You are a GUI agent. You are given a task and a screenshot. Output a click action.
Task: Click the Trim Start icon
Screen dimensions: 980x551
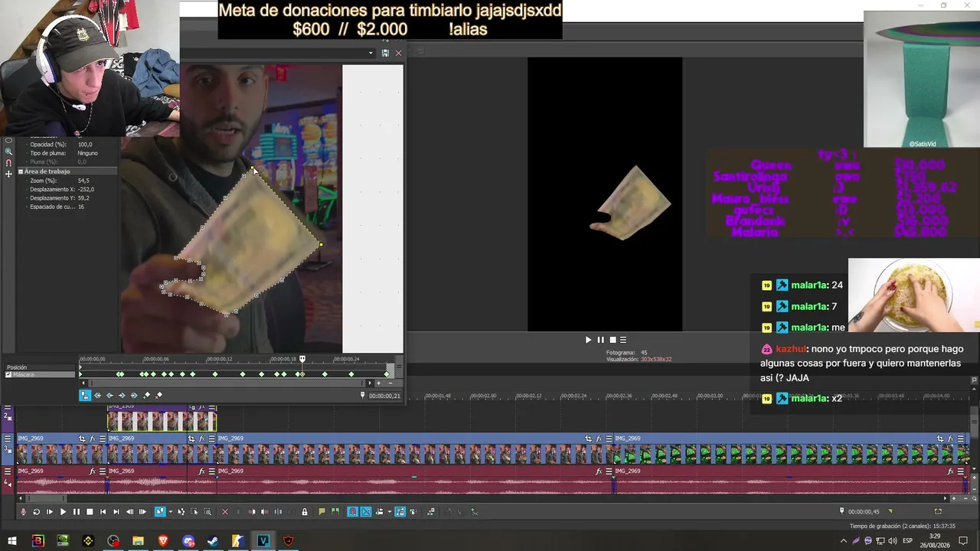point(251,512)
